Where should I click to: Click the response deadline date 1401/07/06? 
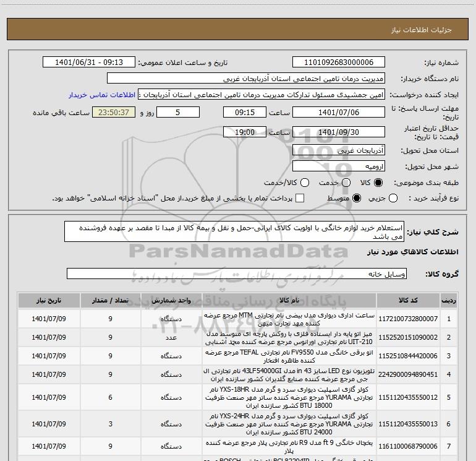click(339, 113)
